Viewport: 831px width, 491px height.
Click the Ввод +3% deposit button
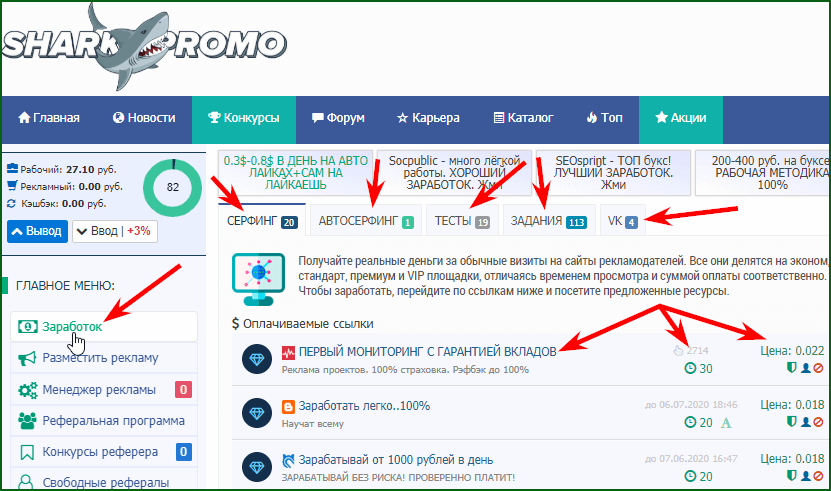point(114,231)
